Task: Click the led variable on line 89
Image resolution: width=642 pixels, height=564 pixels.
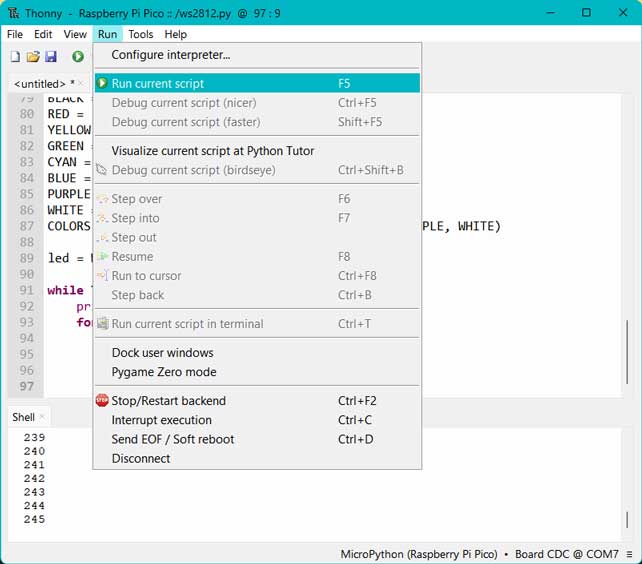Action: (x=59, y=258)
